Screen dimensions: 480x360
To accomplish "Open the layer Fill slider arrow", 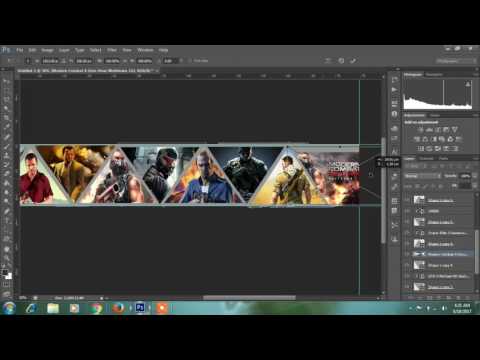I will point(474,186).
